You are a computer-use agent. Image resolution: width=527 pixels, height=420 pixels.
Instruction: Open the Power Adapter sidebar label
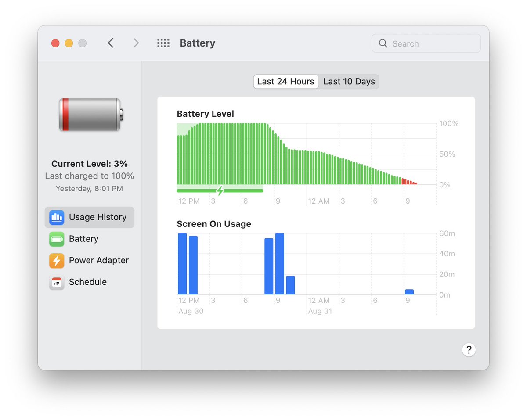pos(99,260)
